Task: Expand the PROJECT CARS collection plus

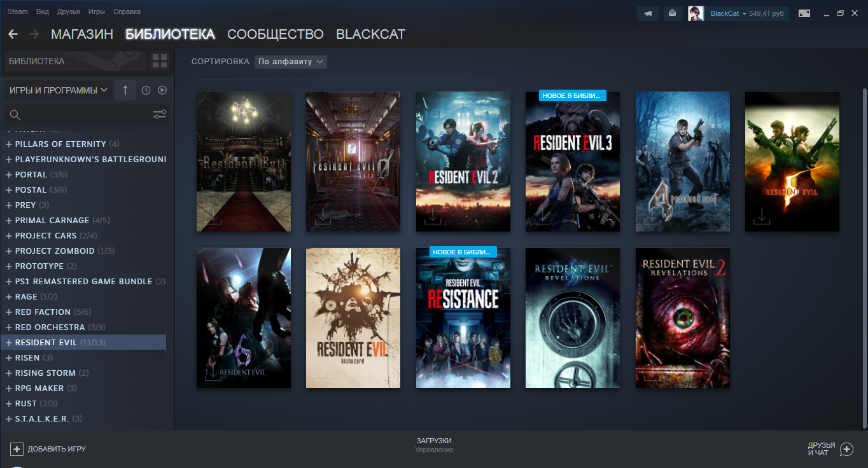Action: click(9, 235)
